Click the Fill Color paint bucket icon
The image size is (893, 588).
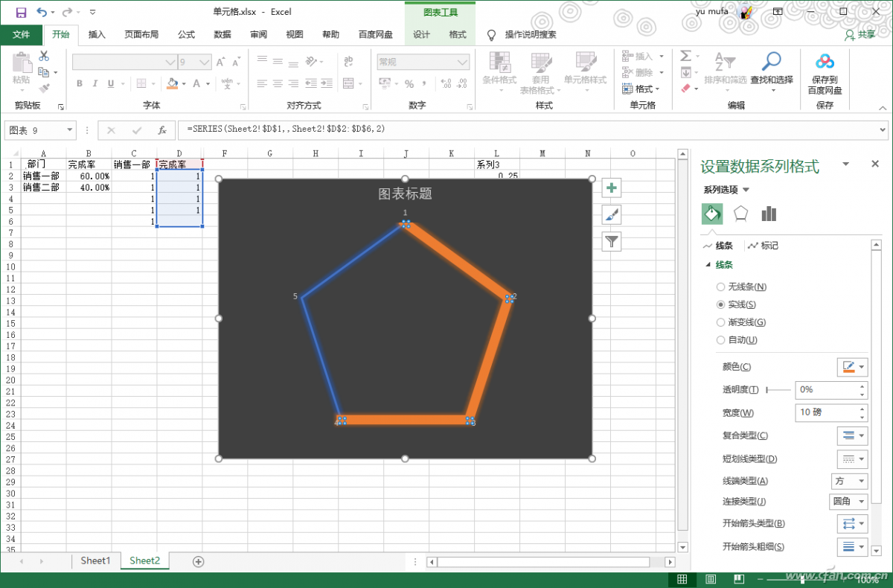coord(172,83)
